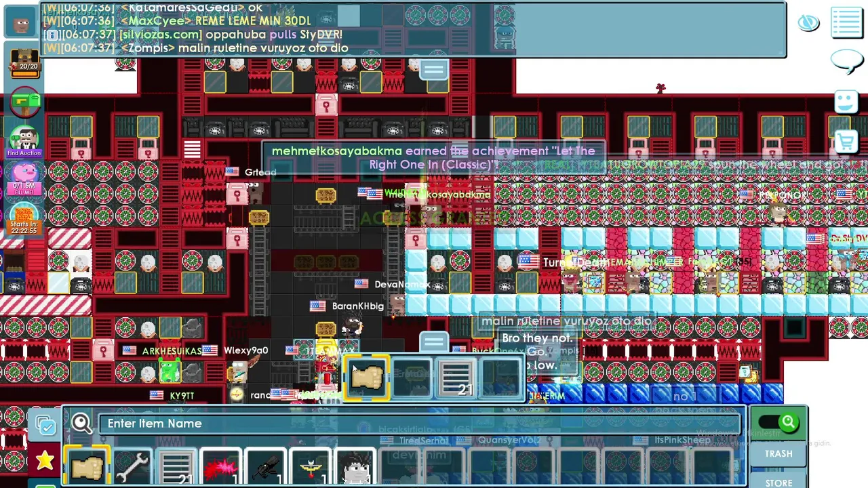Click the silviozas.com chat message
The height and width of the screenshot is (488, 868).
pyautogui.click(x=193, y=35)
